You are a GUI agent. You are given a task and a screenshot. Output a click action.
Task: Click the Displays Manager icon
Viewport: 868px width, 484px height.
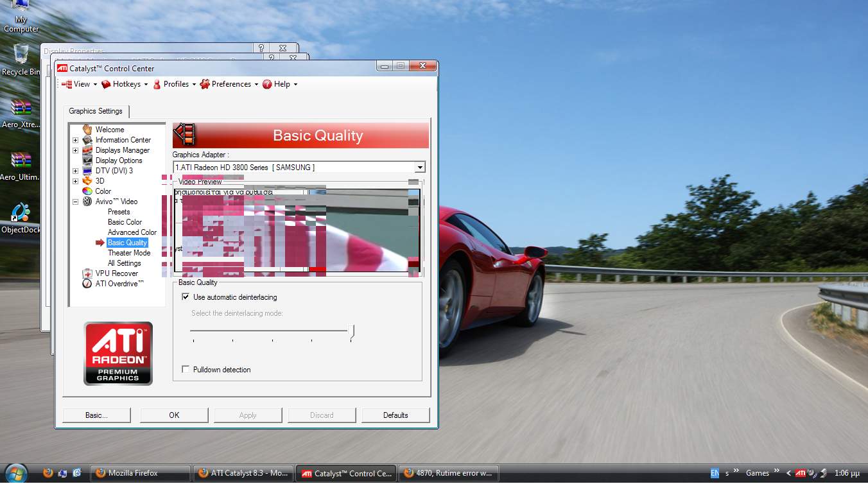pos(87,150)
